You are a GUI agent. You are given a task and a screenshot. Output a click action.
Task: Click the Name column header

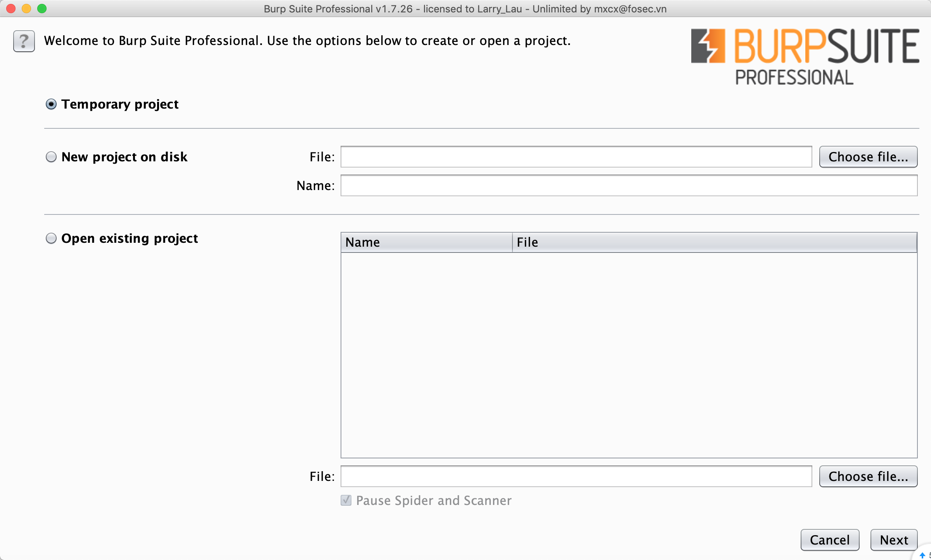pos(426,242)
